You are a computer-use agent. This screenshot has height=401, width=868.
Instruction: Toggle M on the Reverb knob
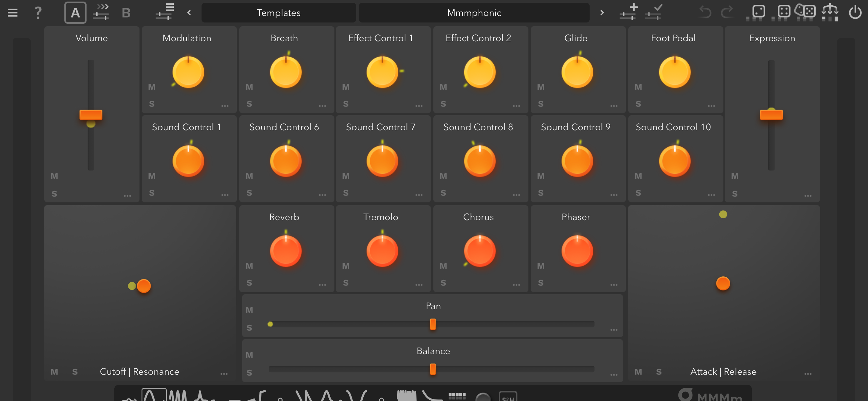(249, 266)
